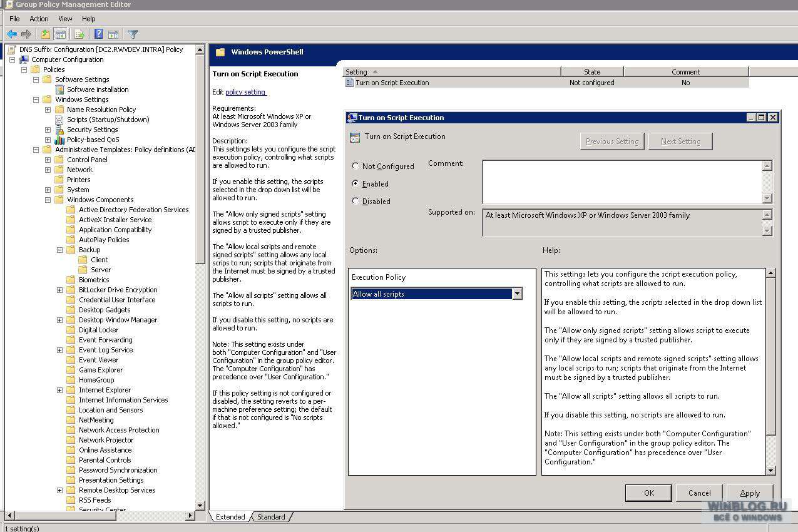This screenshot has height=532, width=798.
Task: Open the Action menu
Action: (39, 19)
